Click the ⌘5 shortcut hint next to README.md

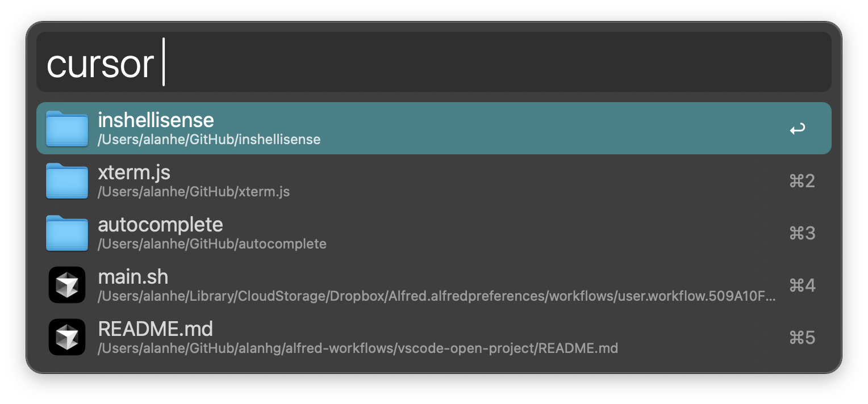click(x=802, y=337)
